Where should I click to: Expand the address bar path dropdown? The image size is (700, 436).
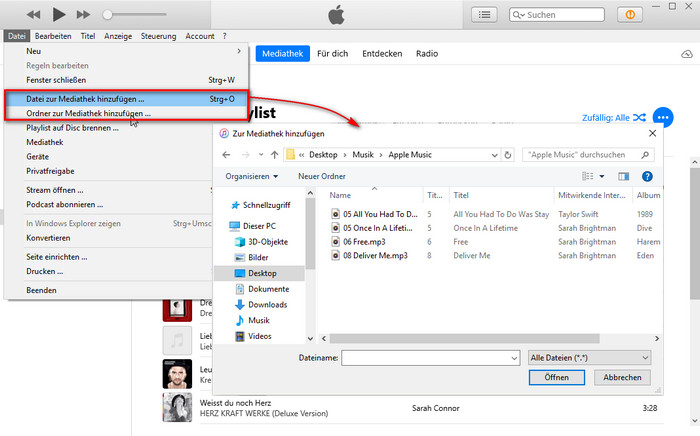[494, 155]
